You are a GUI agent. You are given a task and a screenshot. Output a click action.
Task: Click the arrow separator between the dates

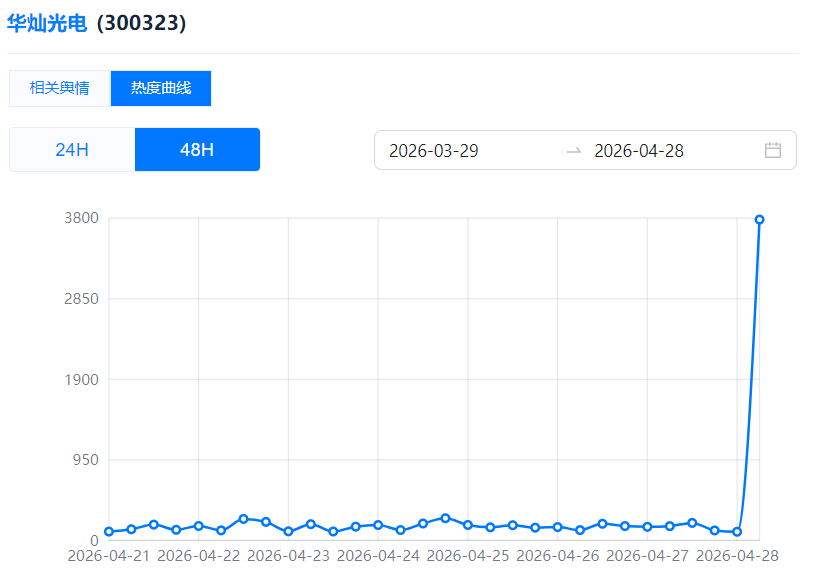point(573,150)
